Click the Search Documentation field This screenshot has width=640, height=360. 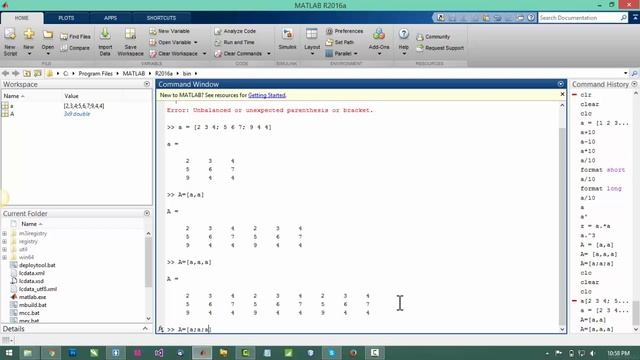579,18
